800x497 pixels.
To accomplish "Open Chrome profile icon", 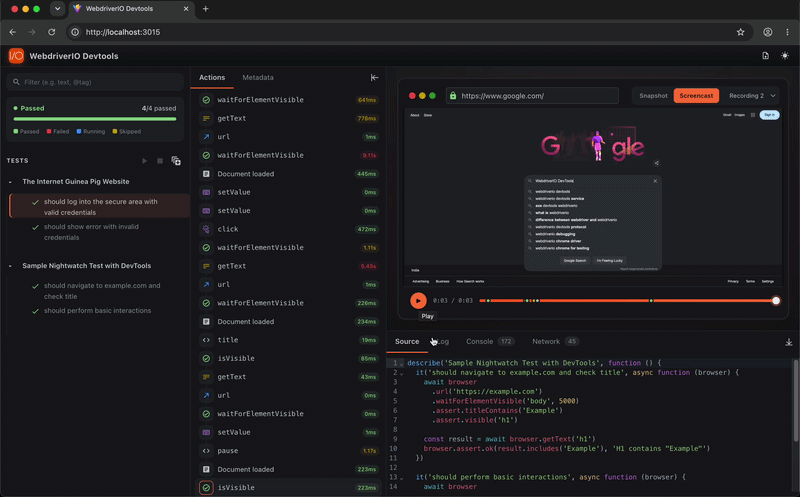I will coord(767,32).
